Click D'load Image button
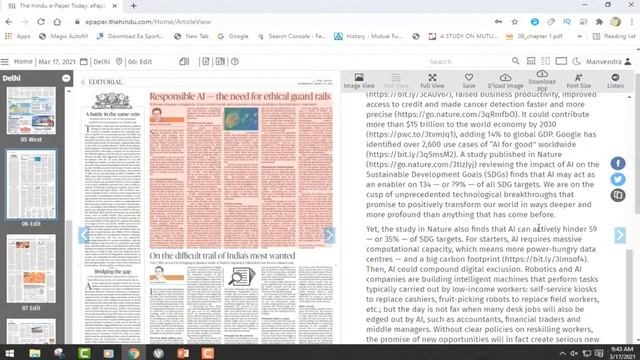The image size is (640, 360). point(505,81)
